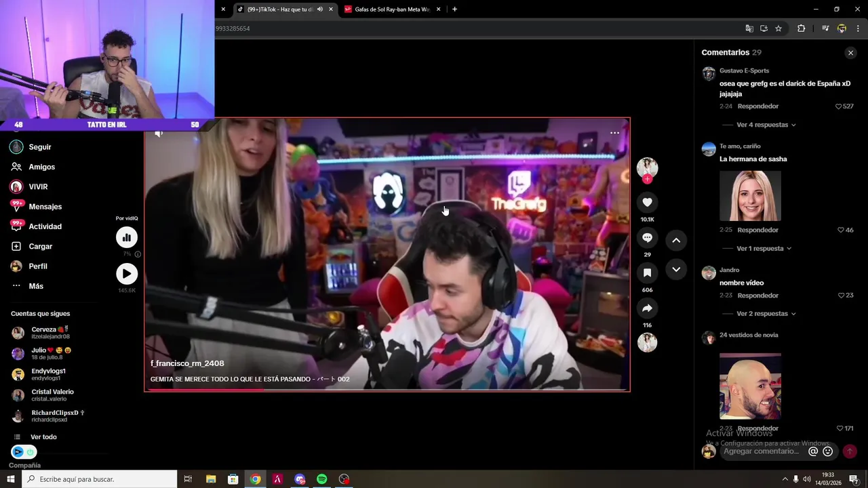Follow creator via red plus badge

click(x=647, y=179)
